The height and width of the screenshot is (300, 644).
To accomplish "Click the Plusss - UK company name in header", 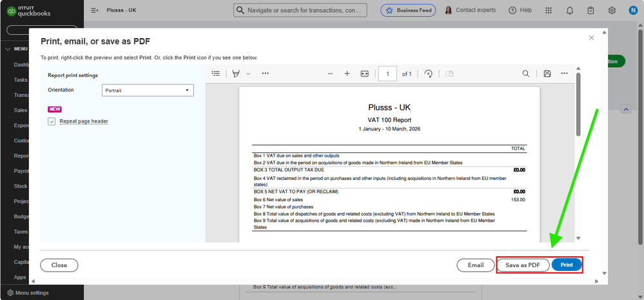I will pos(121,10).
